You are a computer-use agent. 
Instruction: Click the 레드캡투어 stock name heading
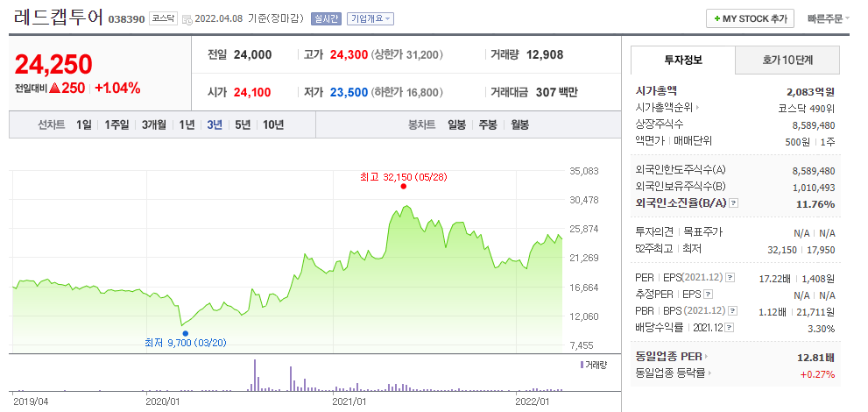pos(59,18)
